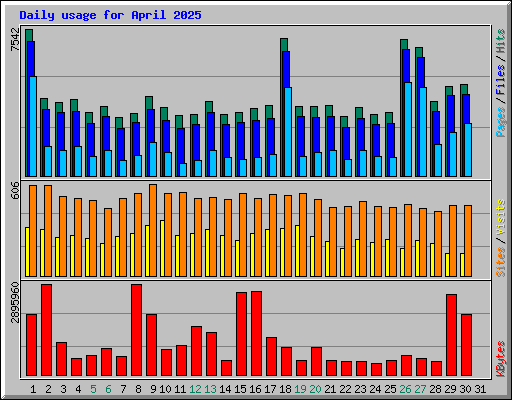Image resolution: width=512 pixels, height=400 pixels.
Task: Click weekend day 5 label
Action: pos(93,389)
